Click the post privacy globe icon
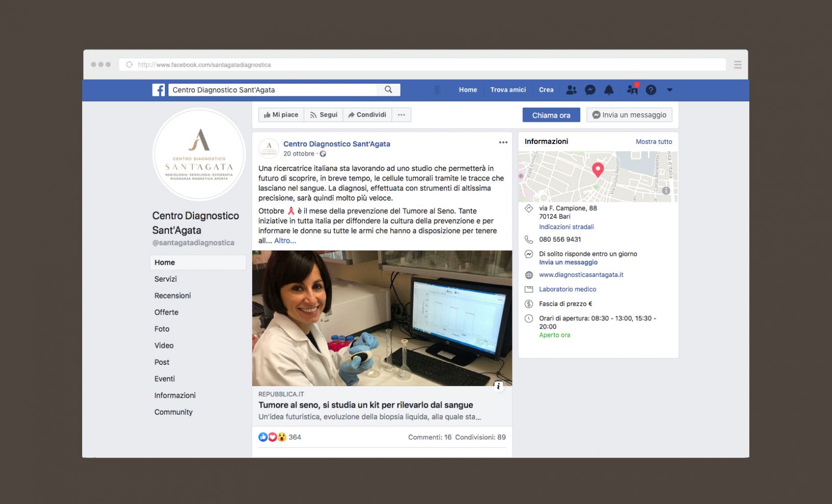The image size is (832, 504). tap(323, 154)
